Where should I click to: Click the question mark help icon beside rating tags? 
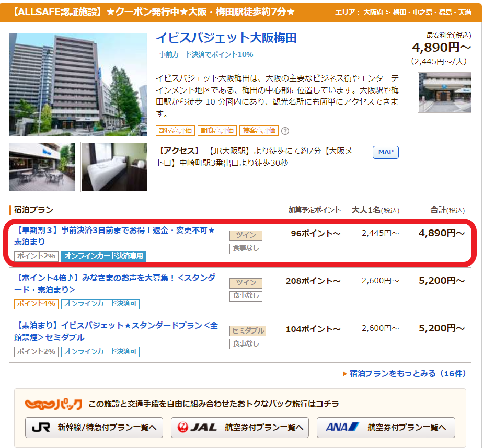coord(285,131)
